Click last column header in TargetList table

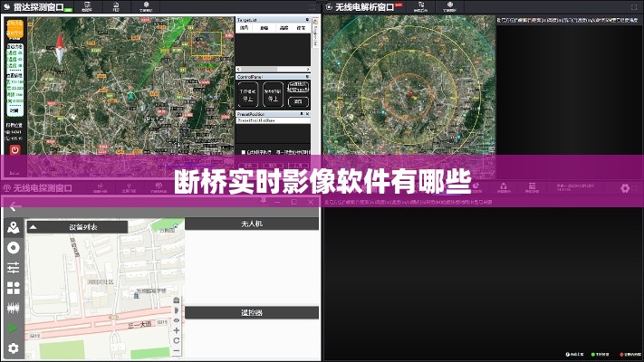pos(301,27)
